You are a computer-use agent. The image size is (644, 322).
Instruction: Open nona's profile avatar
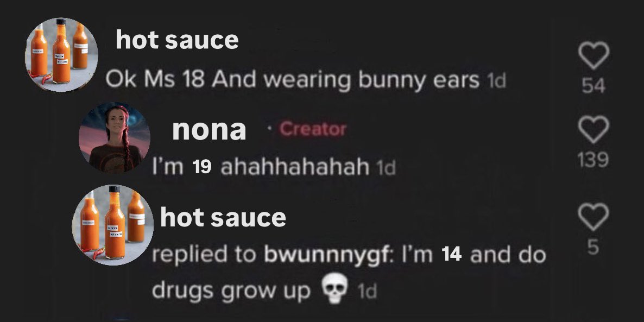click(115, 137)
